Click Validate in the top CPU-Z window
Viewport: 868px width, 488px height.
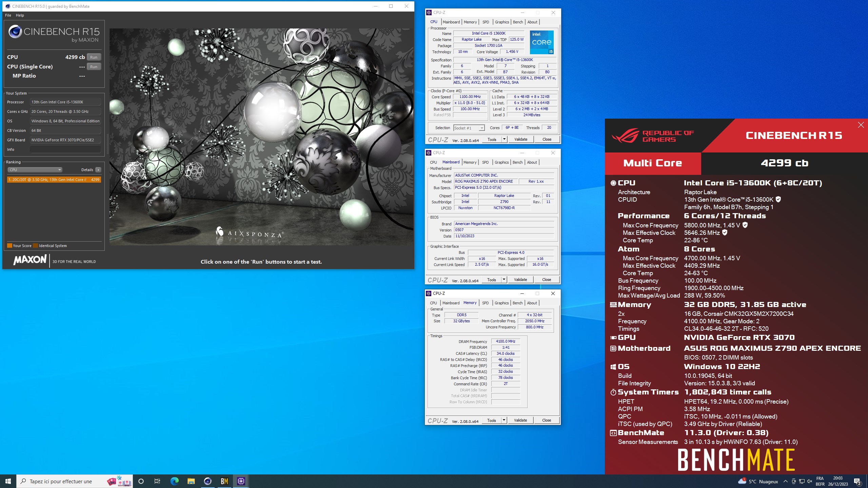pos(521,139)
